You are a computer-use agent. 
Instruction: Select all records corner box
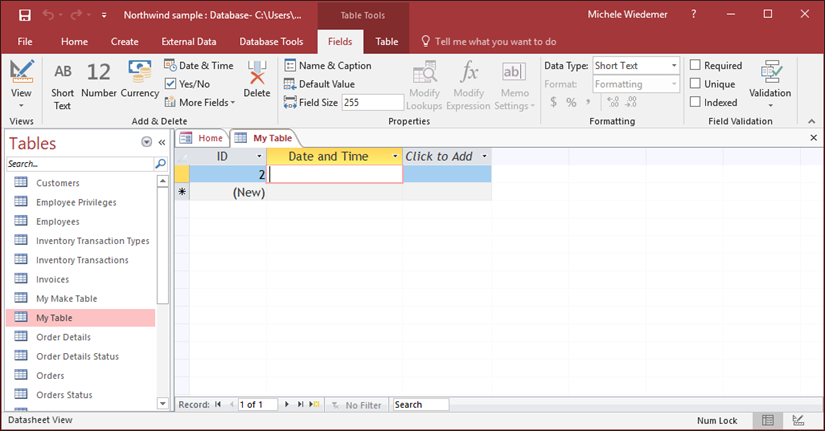point(182,156)
